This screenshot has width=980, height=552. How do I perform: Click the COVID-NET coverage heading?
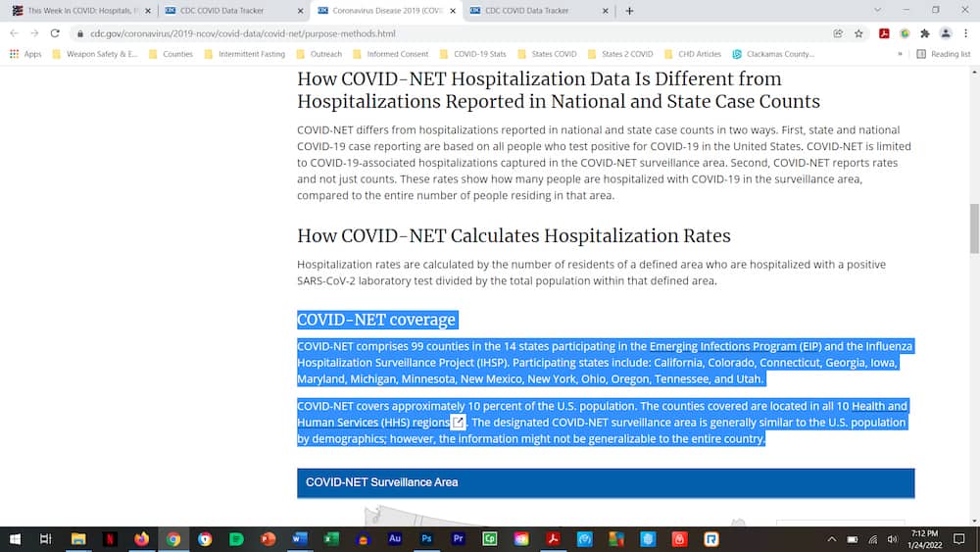pos(376,320)
